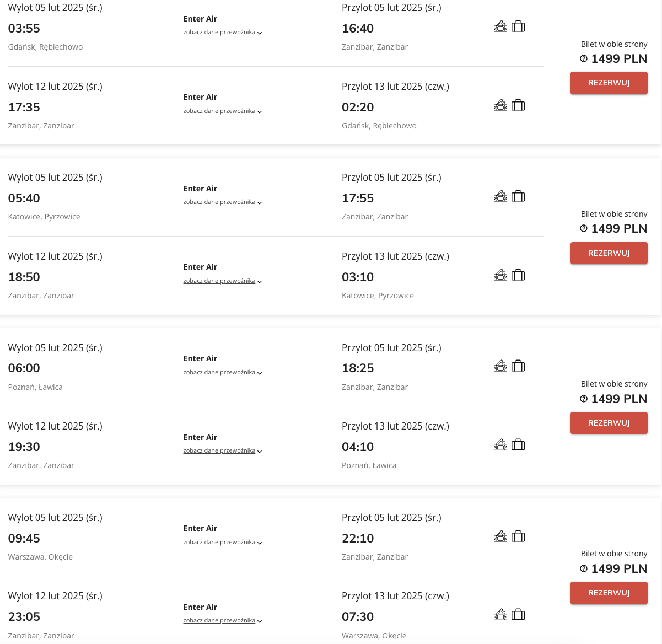This screenshot has width=662, height=644.
Task: Expand carrier details for Poznań 06:00 flight
Action: pyautogui.click(x=223, y=373)
